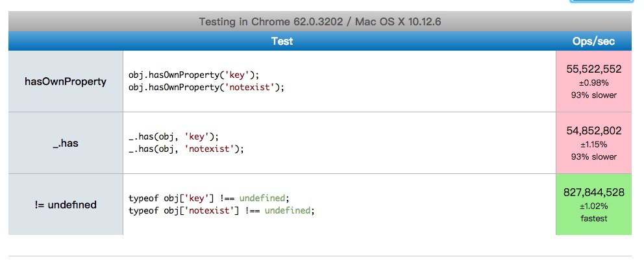The image size is (644, 270).
Task: Click the 54,852,802 ops/sec result
Action: point(594,130)
